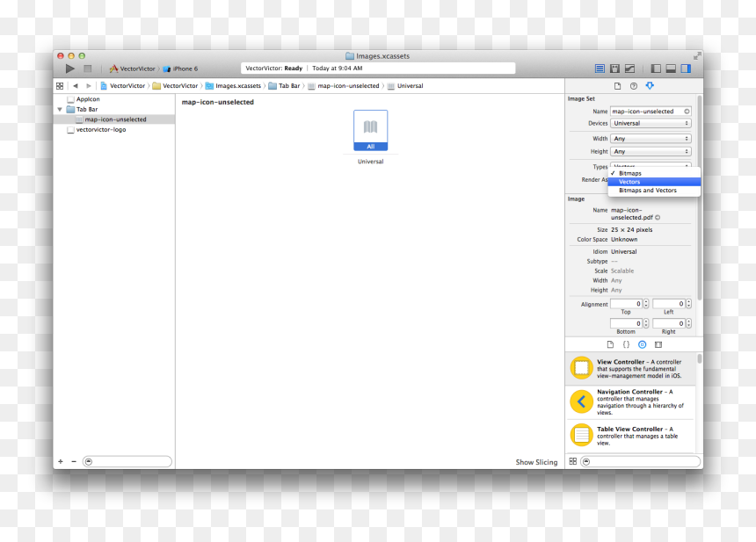Viewport: 756px width, 542px height.
Task: Click the Universal image well thumbnail
Action: (370, 131)
